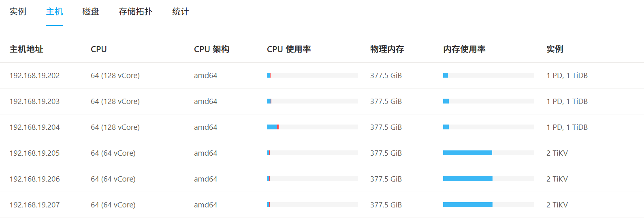
Task: Click the CPU 使用率 column header
Action: pyautogui.click(x=289, y=49)
